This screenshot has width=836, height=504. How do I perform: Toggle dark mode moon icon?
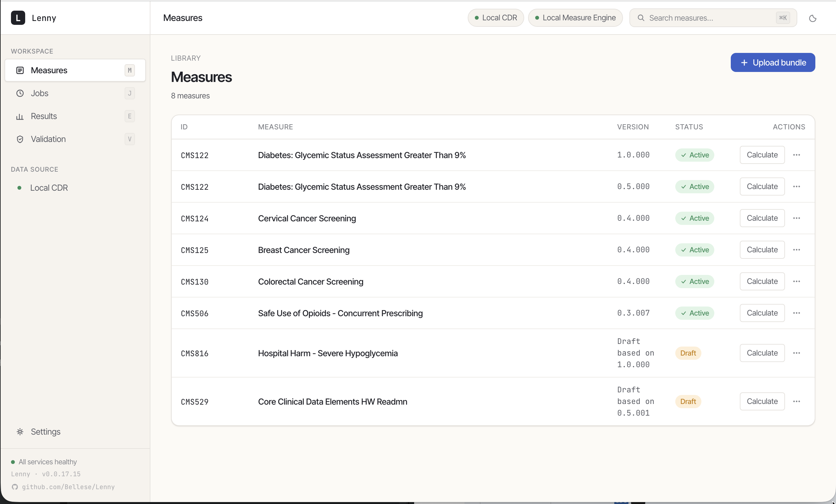[x=812, y=18]
